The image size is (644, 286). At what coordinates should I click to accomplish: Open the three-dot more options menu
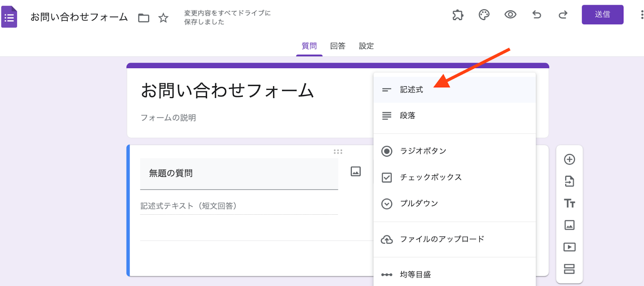pyautogui.click(x=642, y=15)
